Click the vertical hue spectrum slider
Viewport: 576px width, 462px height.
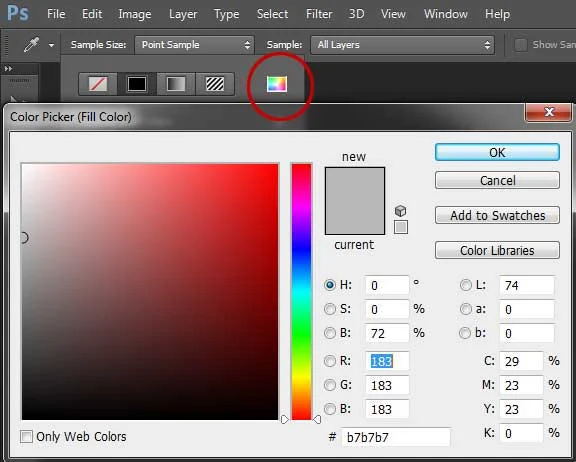[x=302, y=292]
